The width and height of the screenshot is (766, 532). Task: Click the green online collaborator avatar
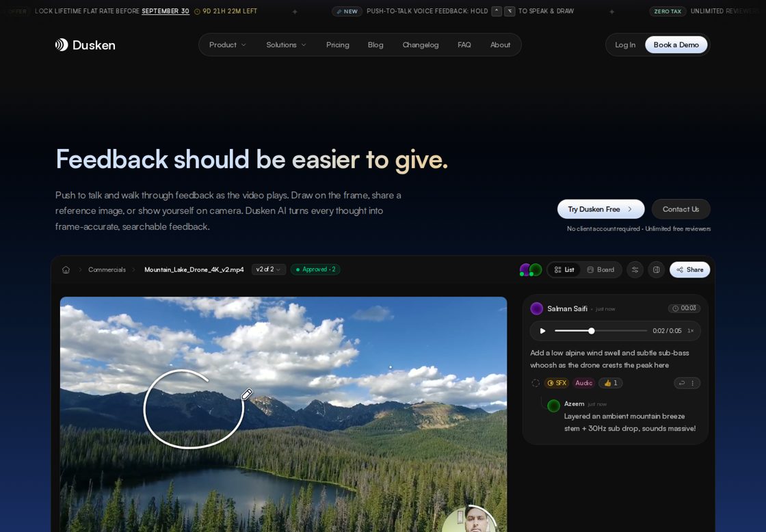tap(536, 269)
